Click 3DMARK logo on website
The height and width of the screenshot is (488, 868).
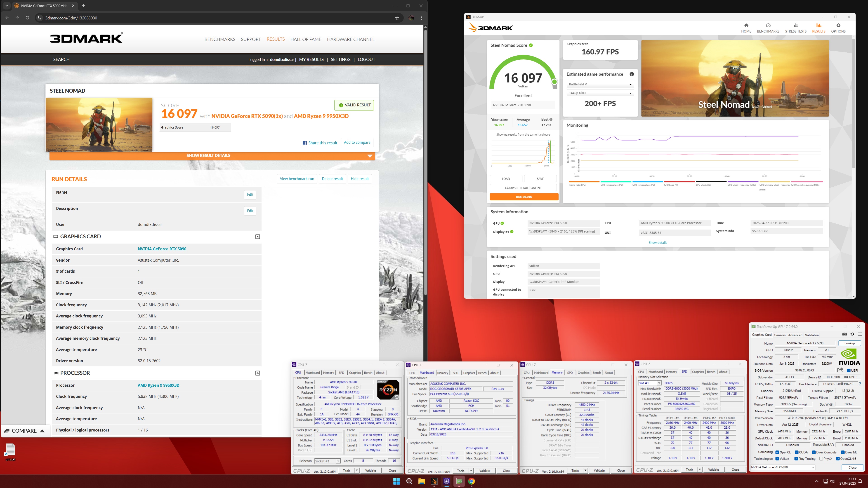click(x=87, y=38)
